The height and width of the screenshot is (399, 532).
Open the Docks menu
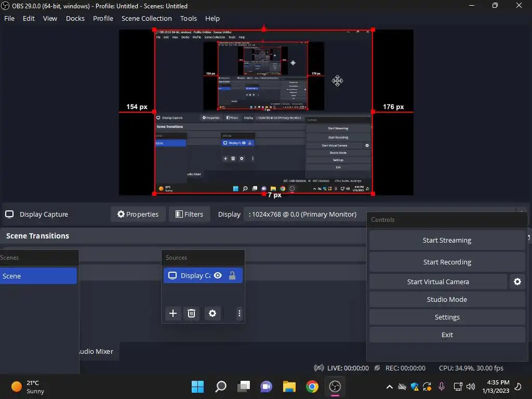pyautogui.click(x=75, y=18)
